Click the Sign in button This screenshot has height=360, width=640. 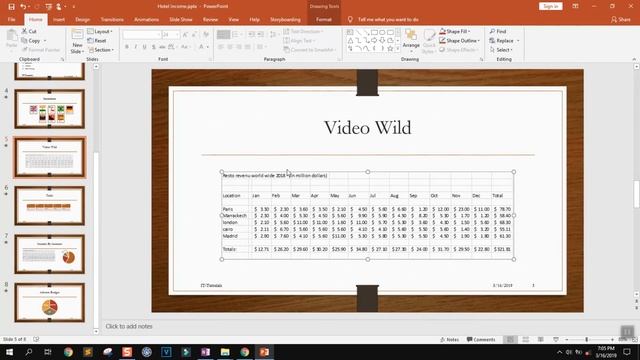pyautogui.click(x=551, y=6)
